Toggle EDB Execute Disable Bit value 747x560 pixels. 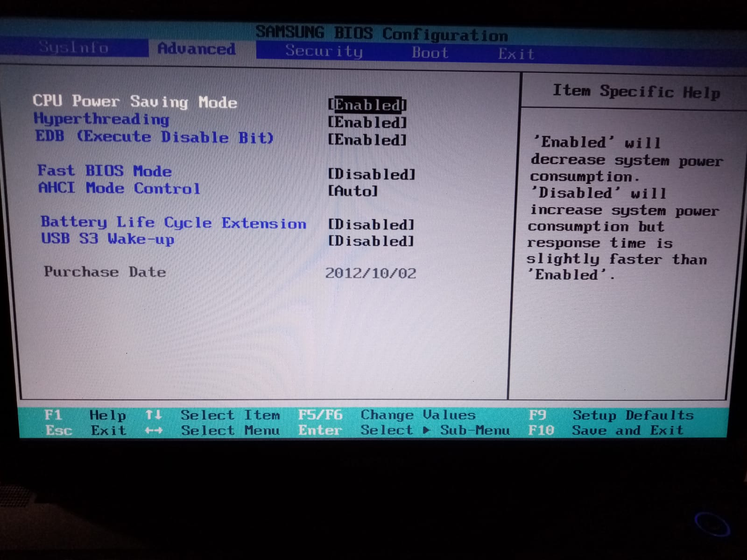[367, 140]
